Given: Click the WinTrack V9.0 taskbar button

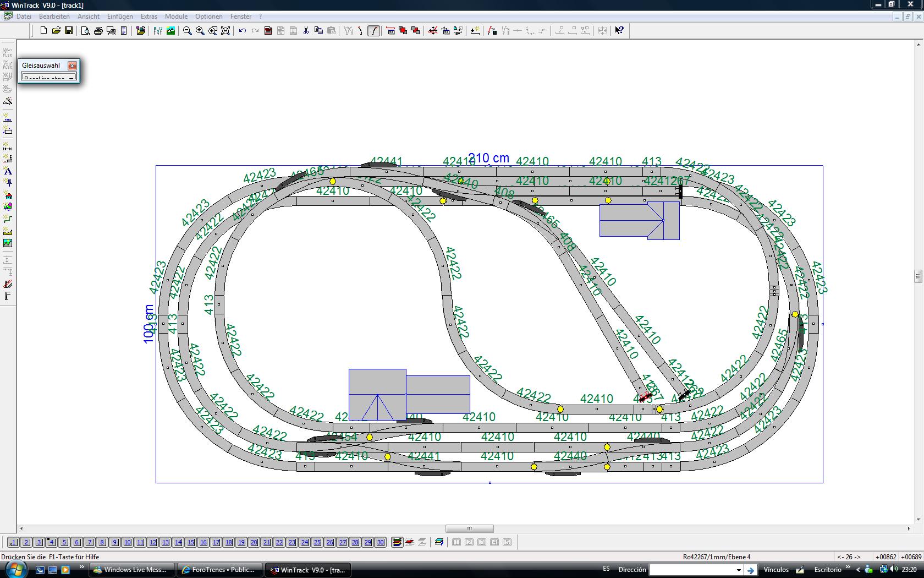Looking at the screenshot, I should tap(308, 570).
